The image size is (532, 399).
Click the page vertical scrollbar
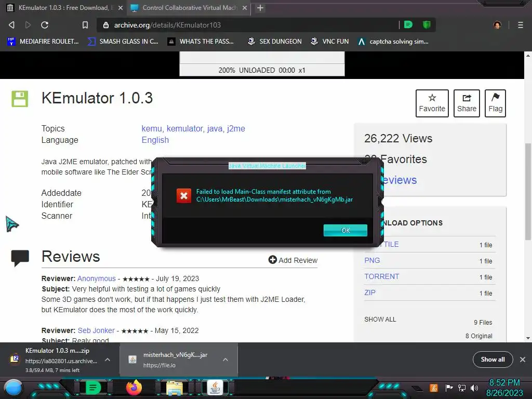[x=528, y=192]
